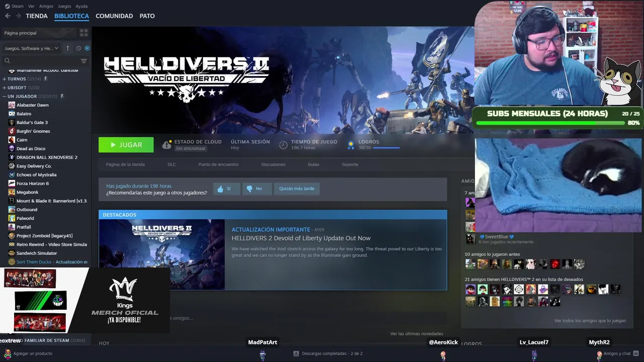Click Quizás más tarde button
The width and height of the screenshot is (644, 362).
(297, 189)
